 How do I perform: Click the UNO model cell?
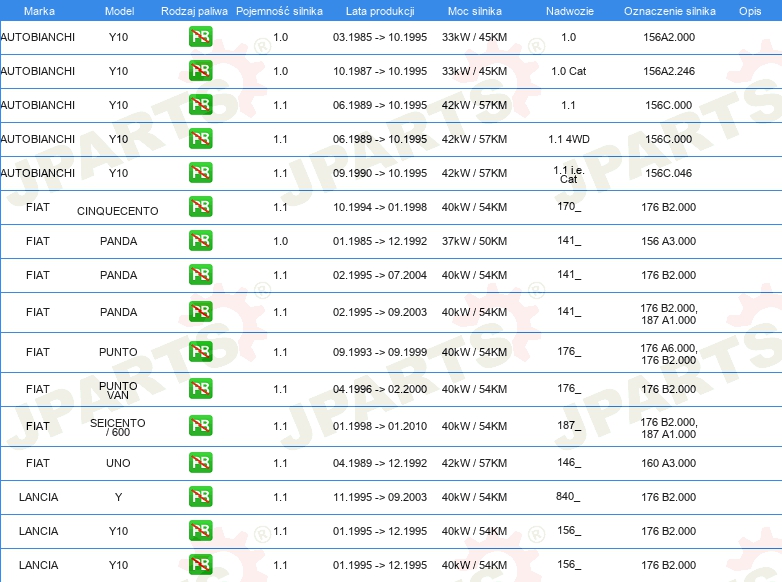pos(118,463)
